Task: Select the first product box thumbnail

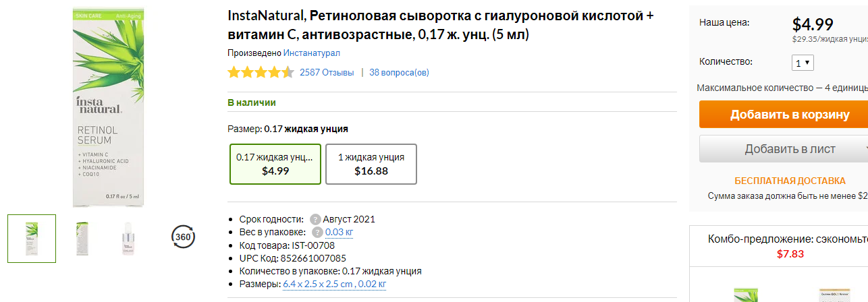Action: point(32,239)
